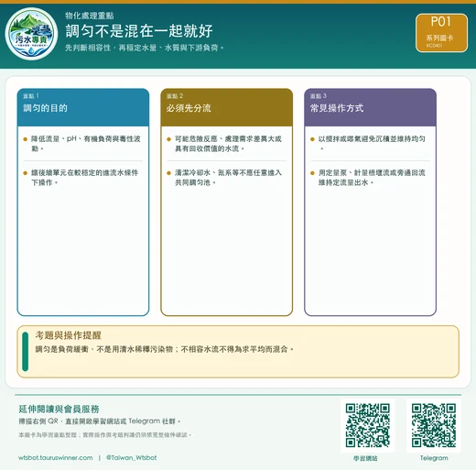476x470 pixels.
Task: Click the Telegram QR code
Action: pyautogui.click(x=434, y=425)
